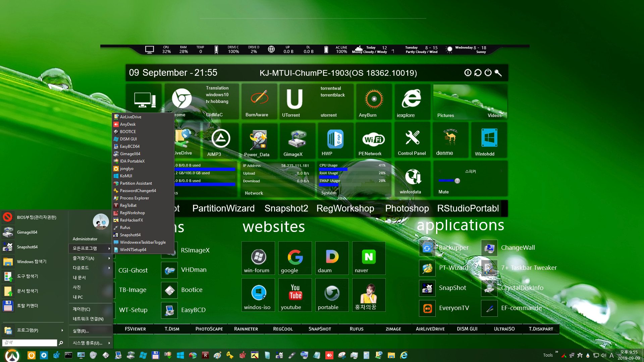This screenshot has width=644, height=362.
Task: Click the start menu 검색 search field
Action: (30, 343)
